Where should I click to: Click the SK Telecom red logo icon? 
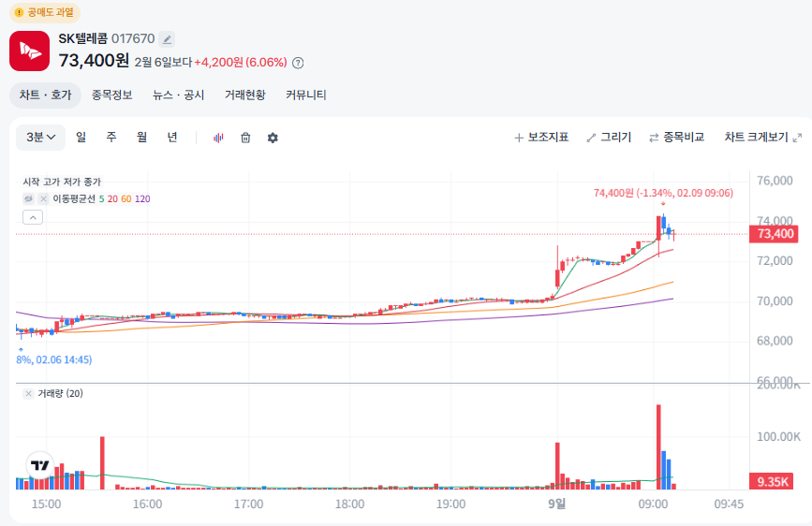click(30, 51)
